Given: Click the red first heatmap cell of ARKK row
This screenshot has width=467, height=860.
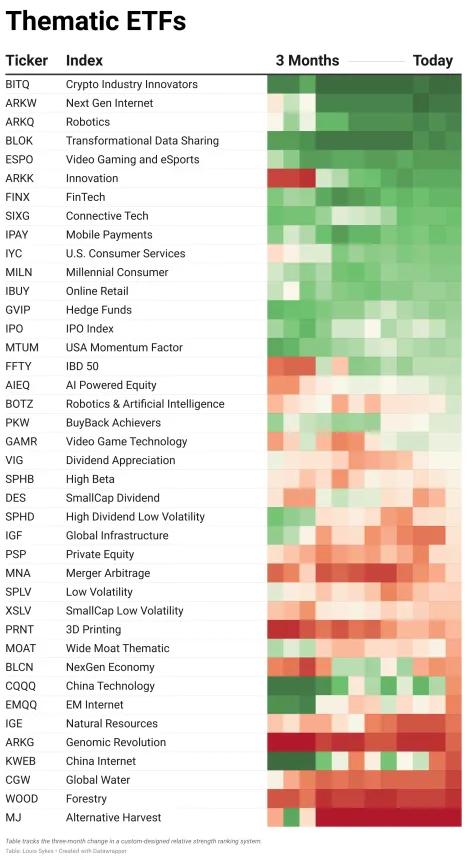Looking at the screenshot, I should click(275, 178).
